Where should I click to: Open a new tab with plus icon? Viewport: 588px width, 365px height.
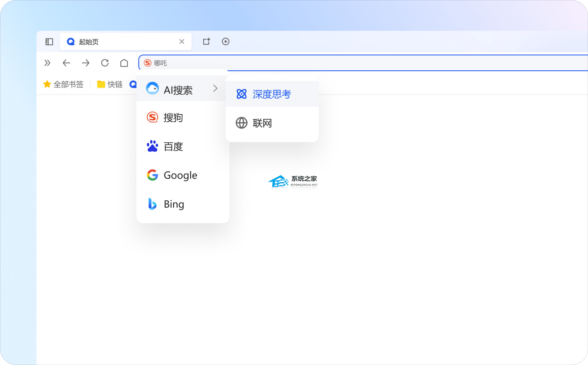coord(226,42)
